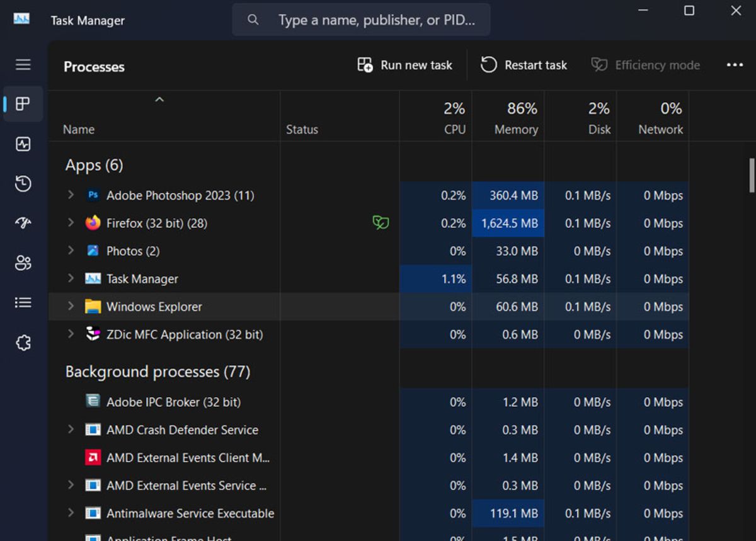Open the Users sidebar page
The image size is (756, 541).
[23, 263]
